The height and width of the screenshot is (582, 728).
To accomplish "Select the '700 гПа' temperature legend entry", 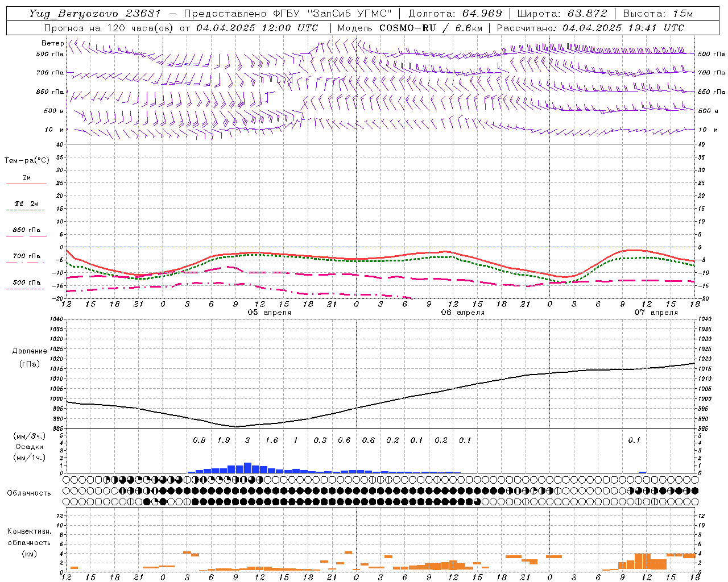I will (27, 256).
